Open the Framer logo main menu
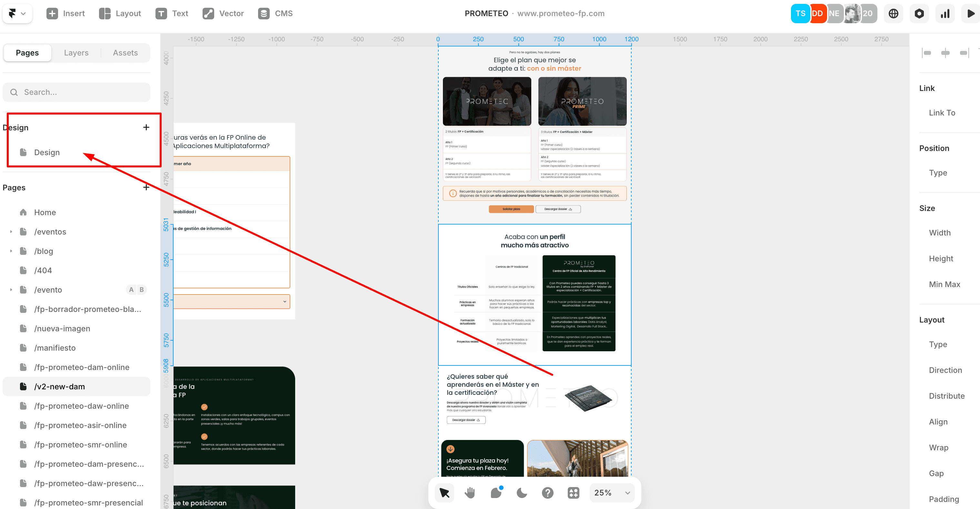Image resolution: width=980 pixels, height=509 pixels. pyautogui.click(x=17, y=14)
